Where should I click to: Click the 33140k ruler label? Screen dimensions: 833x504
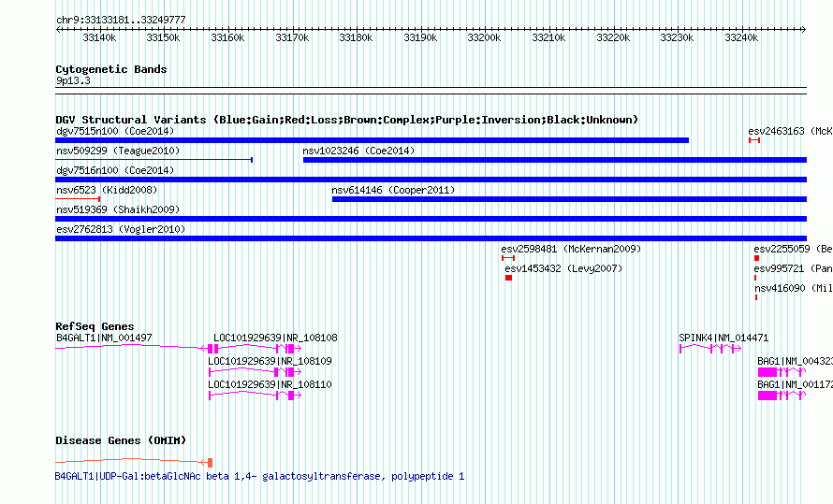(x=99, y=37)
